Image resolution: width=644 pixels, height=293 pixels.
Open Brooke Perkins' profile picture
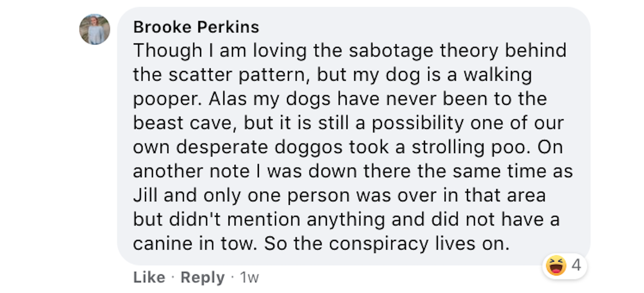pos(95,29)
